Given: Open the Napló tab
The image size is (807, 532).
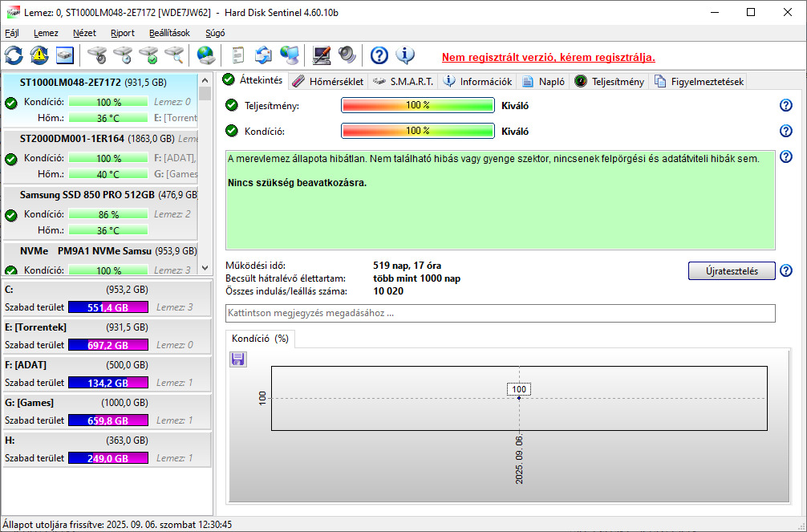Looking at the screenshot, I should (544, 82).
